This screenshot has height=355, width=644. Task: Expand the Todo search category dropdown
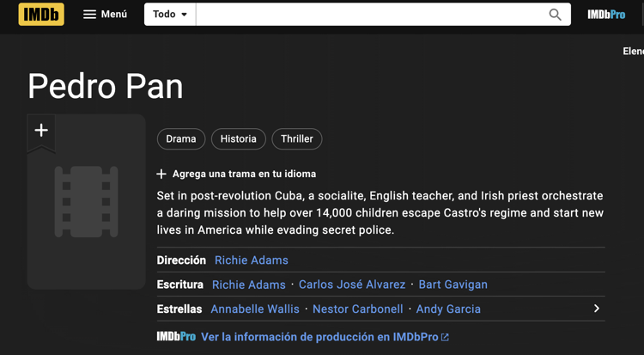click(170, 15)
